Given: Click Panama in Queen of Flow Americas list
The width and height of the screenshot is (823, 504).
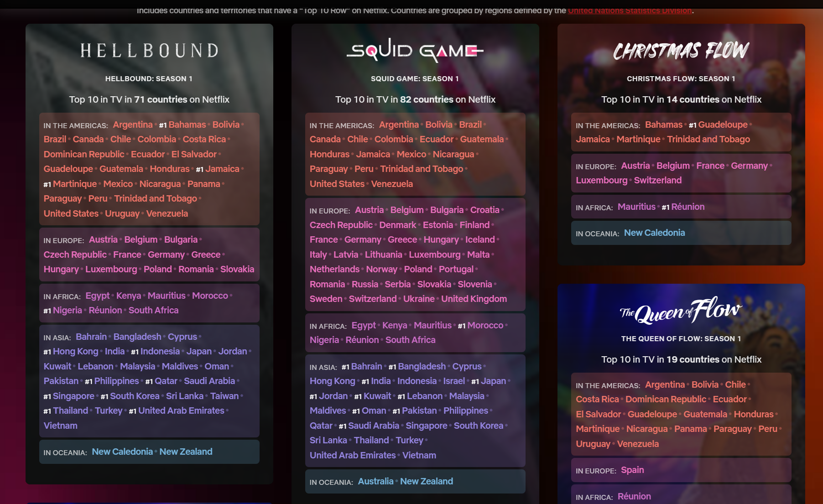Looking at the screenshot, I should [690, 429].
